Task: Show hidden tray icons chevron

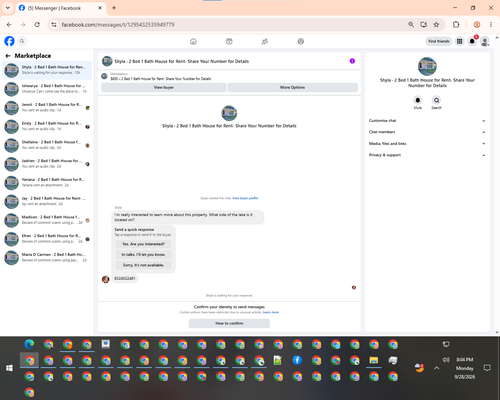Action: tap(437, 368)
